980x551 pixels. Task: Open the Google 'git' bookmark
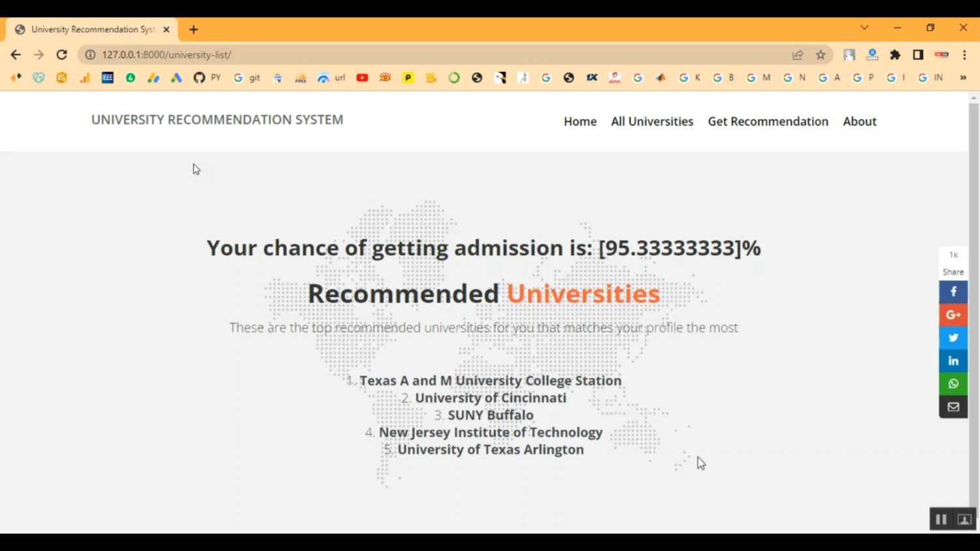coord(247,78)
